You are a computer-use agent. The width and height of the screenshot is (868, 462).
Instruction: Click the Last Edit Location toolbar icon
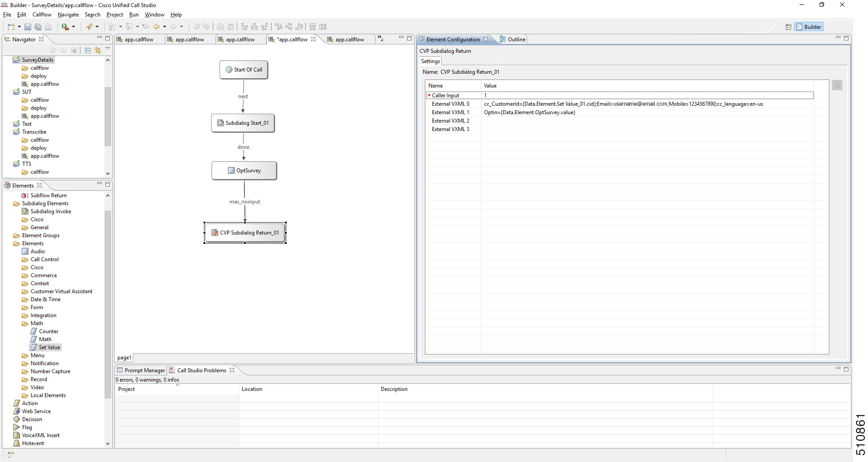point(145,27)
